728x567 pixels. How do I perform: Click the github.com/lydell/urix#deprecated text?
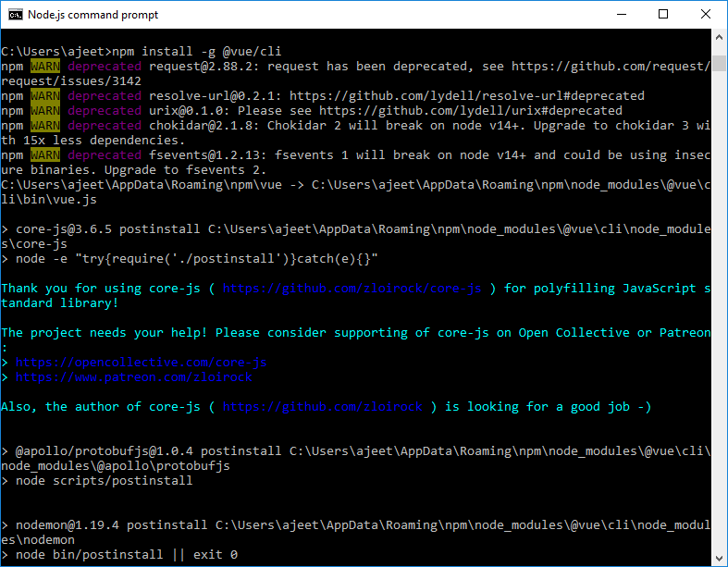click(x=470, y=110)
